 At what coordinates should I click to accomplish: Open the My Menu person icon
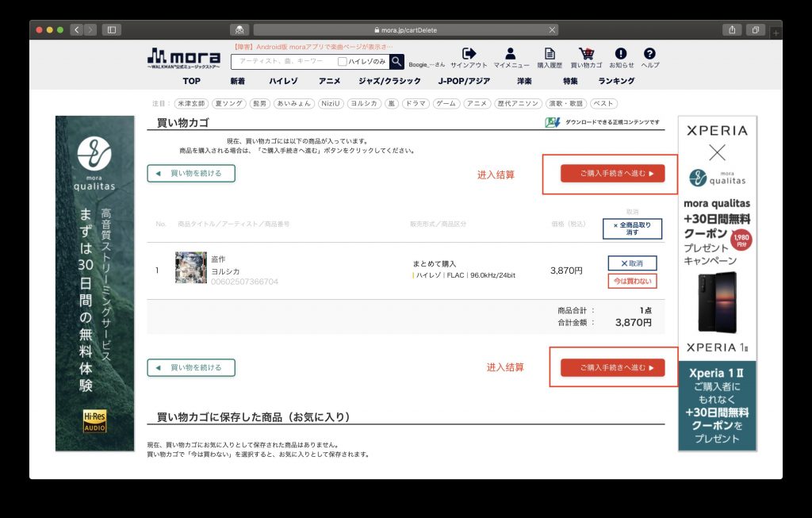pos(511,53)
